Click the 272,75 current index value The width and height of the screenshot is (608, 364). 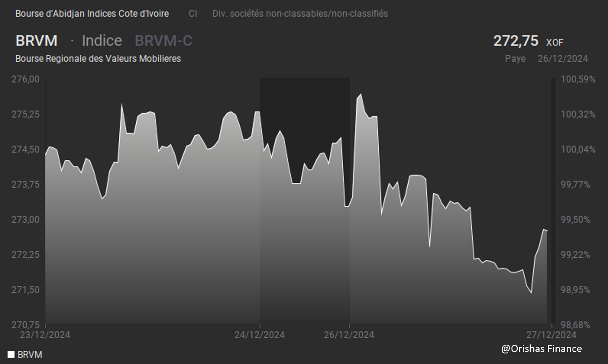516,41
